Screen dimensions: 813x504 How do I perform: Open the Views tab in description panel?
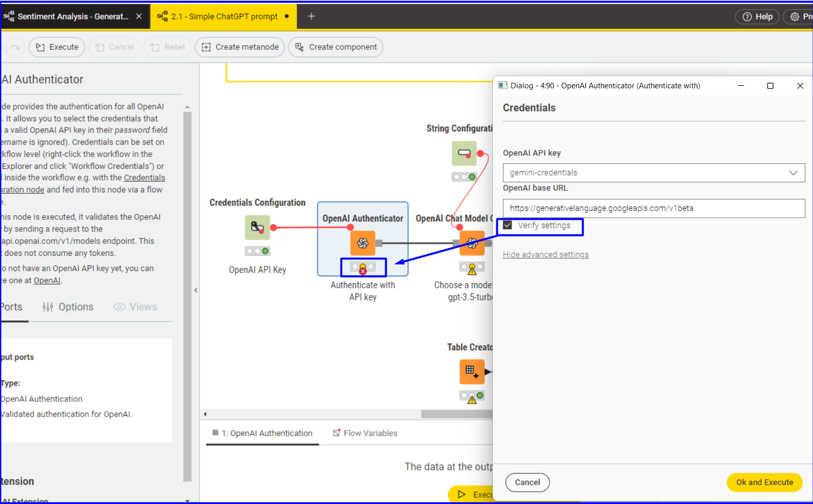pyautogui.click(x=135, y=307)
